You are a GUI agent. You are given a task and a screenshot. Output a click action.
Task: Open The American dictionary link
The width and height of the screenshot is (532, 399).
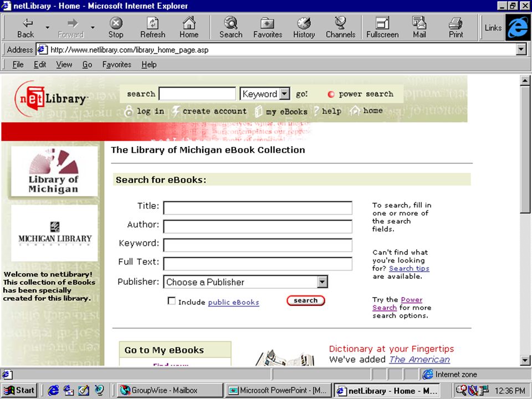pyautogui.click(x=420, y=360)
